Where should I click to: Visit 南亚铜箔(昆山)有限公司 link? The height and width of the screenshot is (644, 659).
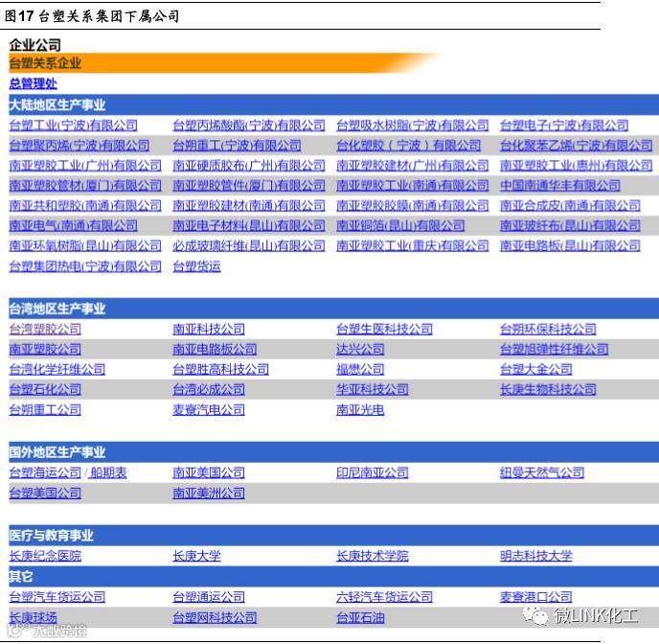[400, 226]
